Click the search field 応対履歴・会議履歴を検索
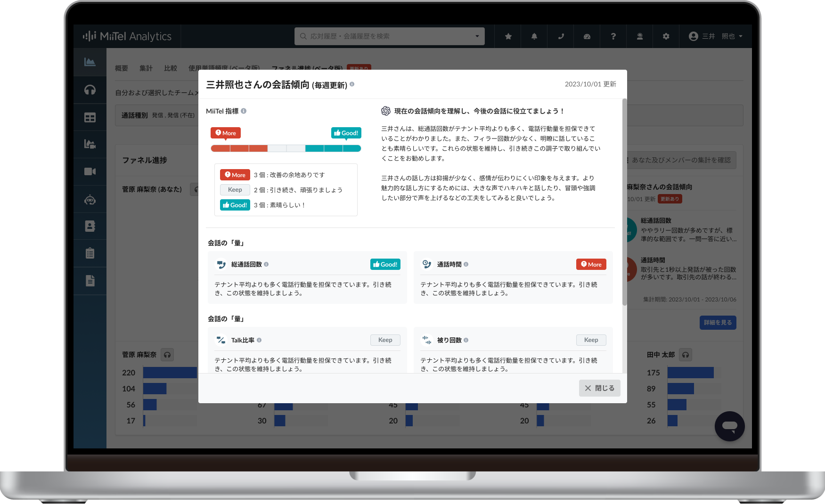This screenshot has width=825, height=504. (389, 36)
